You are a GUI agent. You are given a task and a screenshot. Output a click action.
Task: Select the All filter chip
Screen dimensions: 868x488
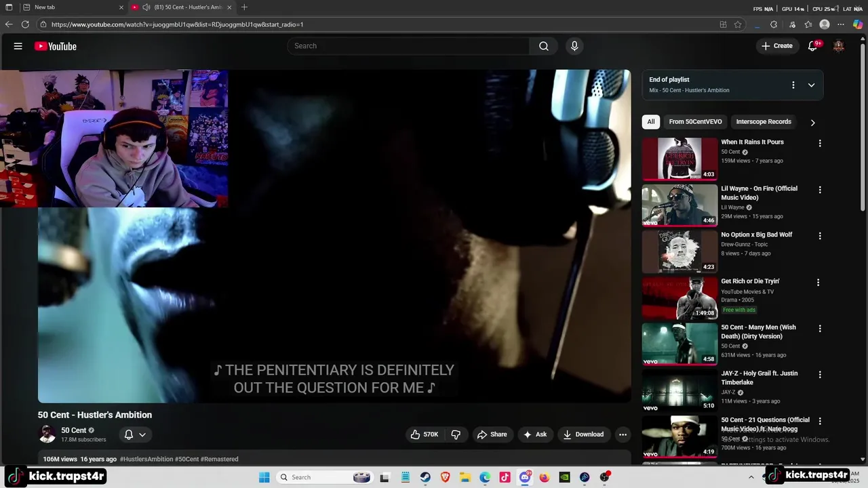651,122
